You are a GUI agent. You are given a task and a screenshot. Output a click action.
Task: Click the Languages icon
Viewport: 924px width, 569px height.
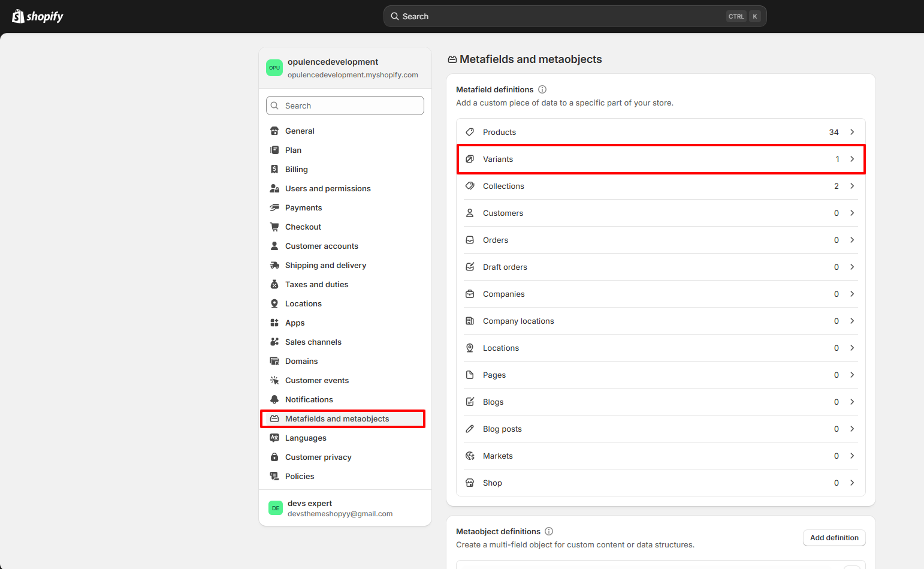[274, 438]
